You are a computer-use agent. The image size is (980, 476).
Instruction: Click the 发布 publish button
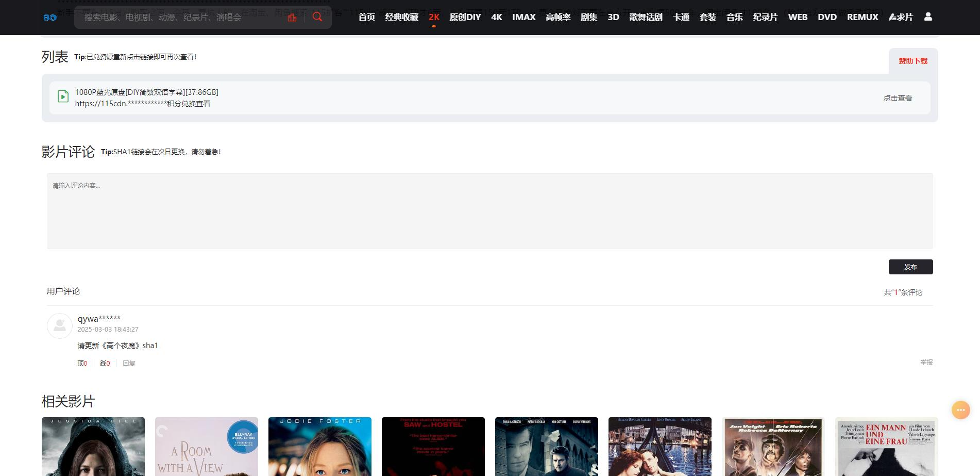tap(910, 267)
